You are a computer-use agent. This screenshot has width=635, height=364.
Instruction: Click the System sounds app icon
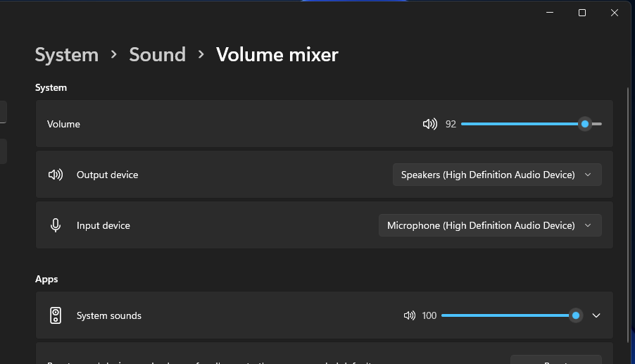pyautogui.click(x=56, y=315)
